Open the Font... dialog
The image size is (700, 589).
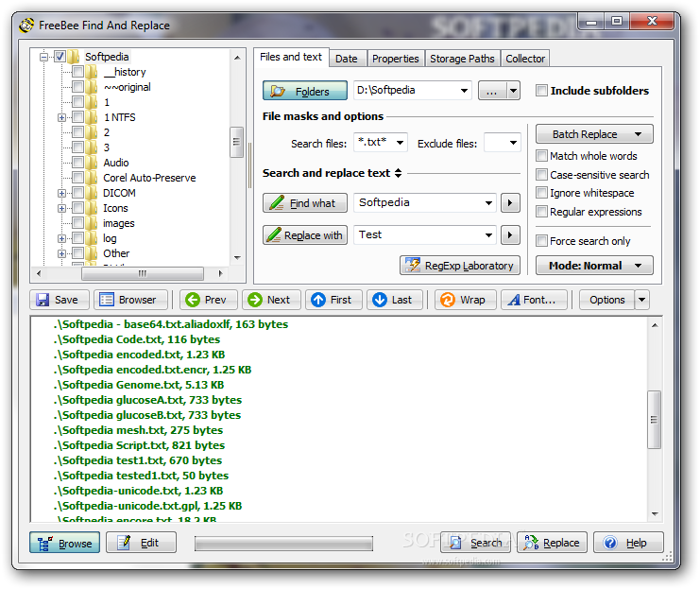[534, 300]
